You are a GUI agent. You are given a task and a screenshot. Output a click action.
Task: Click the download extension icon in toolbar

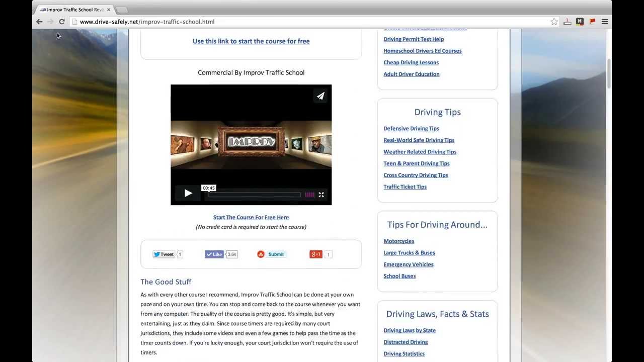pos(567,22)
